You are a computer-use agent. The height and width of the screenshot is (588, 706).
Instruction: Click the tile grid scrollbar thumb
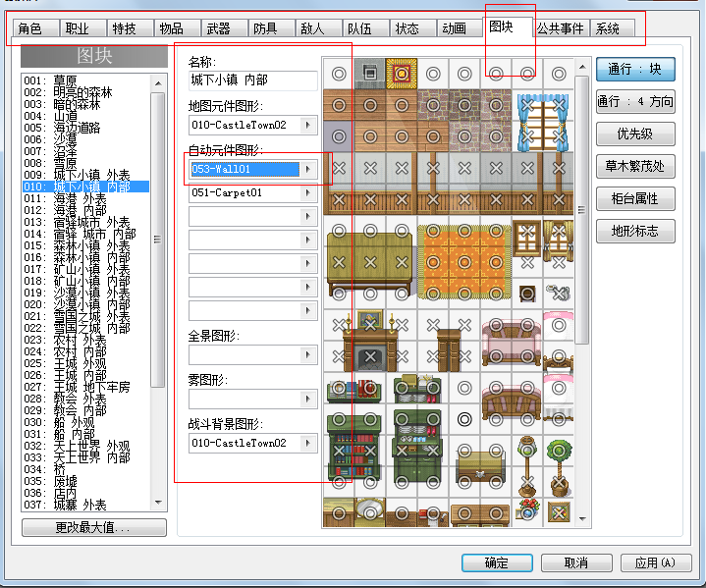[x=581, y=210]
